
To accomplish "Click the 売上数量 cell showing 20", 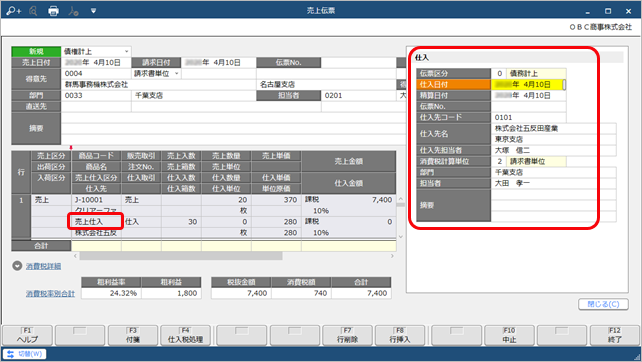I will coord(226,200).
